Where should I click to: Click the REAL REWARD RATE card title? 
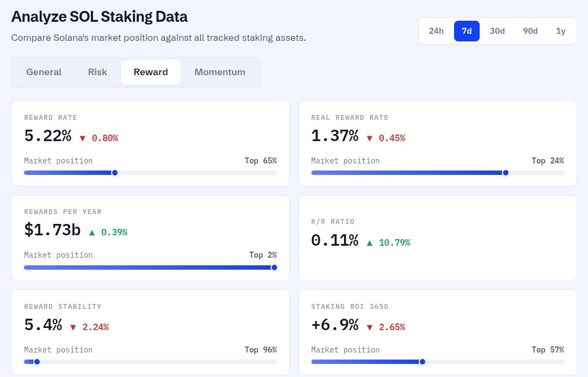click(x=350, y=118)
